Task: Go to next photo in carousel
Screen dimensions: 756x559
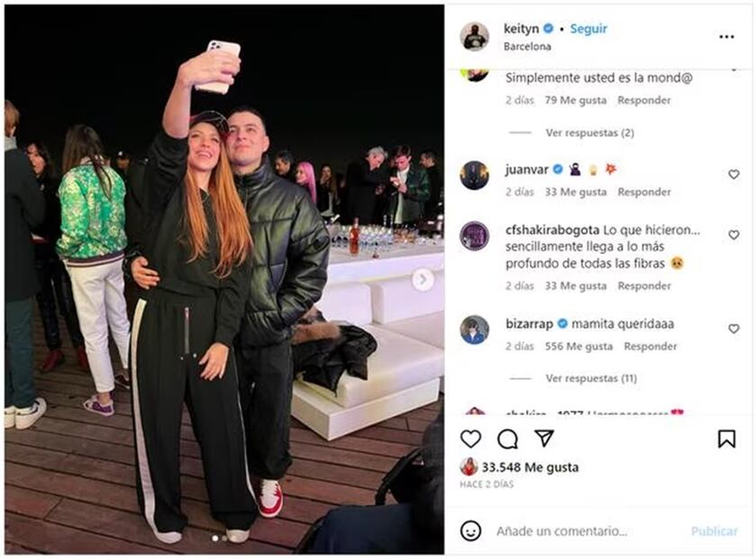Action: (x=423, y=279)
